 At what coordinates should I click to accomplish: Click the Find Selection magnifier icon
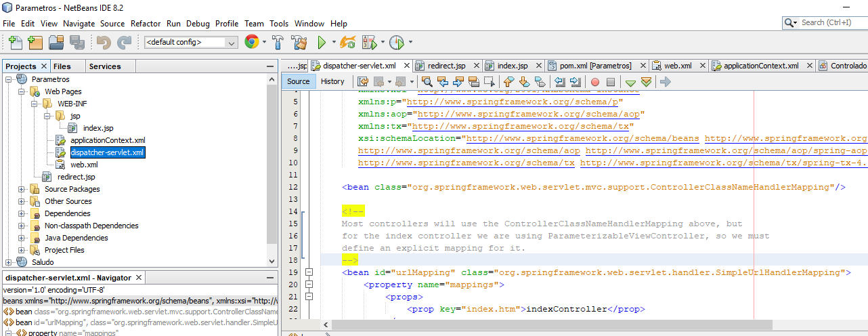428,82
